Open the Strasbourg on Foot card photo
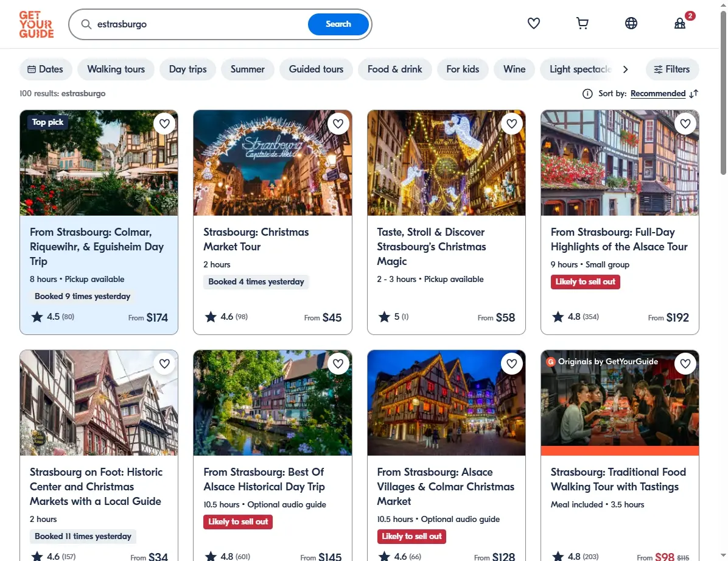 pos(99,403)
